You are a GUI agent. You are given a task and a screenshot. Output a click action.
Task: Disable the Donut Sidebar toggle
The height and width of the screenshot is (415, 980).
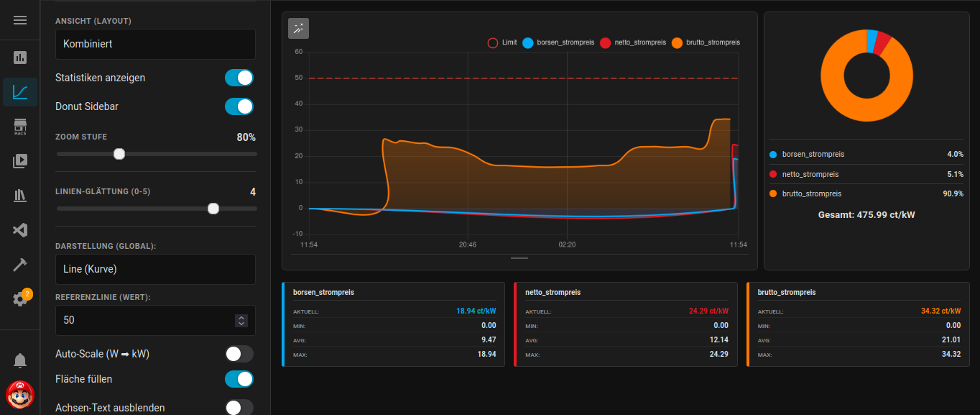click(x=239, y=106)
